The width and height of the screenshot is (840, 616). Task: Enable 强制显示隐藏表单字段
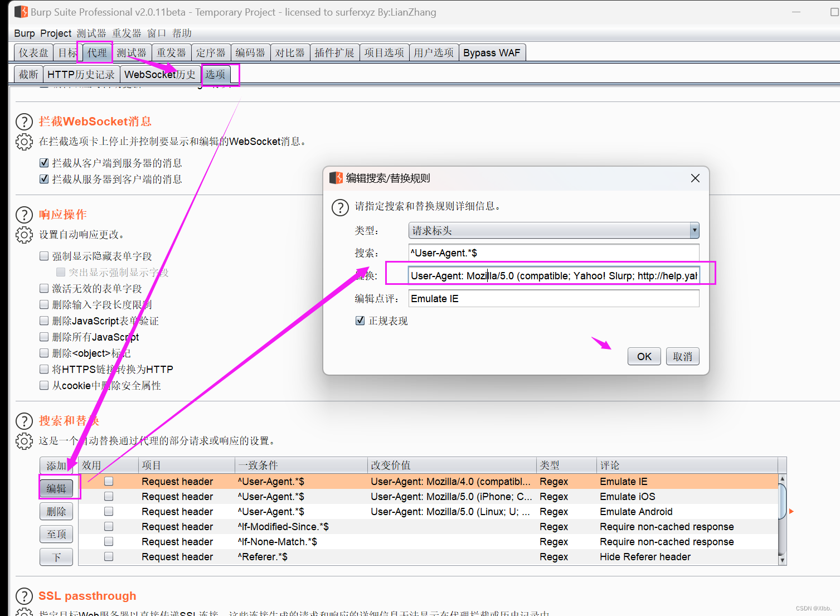(x=44, y=256)
